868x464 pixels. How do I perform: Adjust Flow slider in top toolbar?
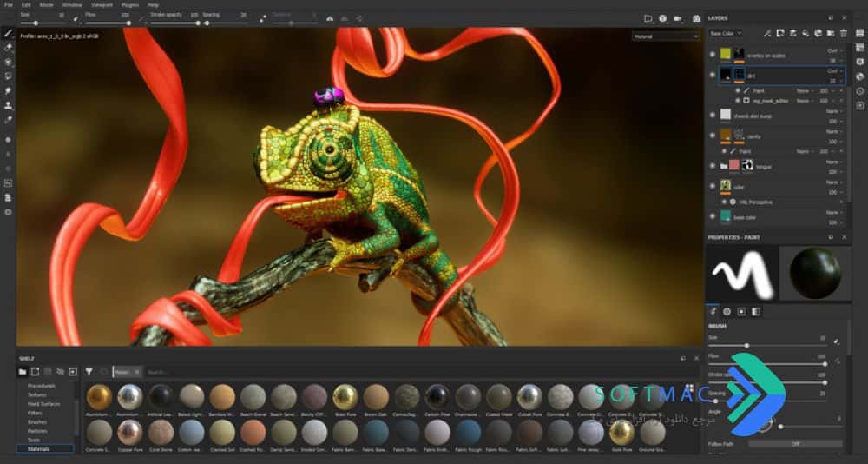tap(108, 23)
